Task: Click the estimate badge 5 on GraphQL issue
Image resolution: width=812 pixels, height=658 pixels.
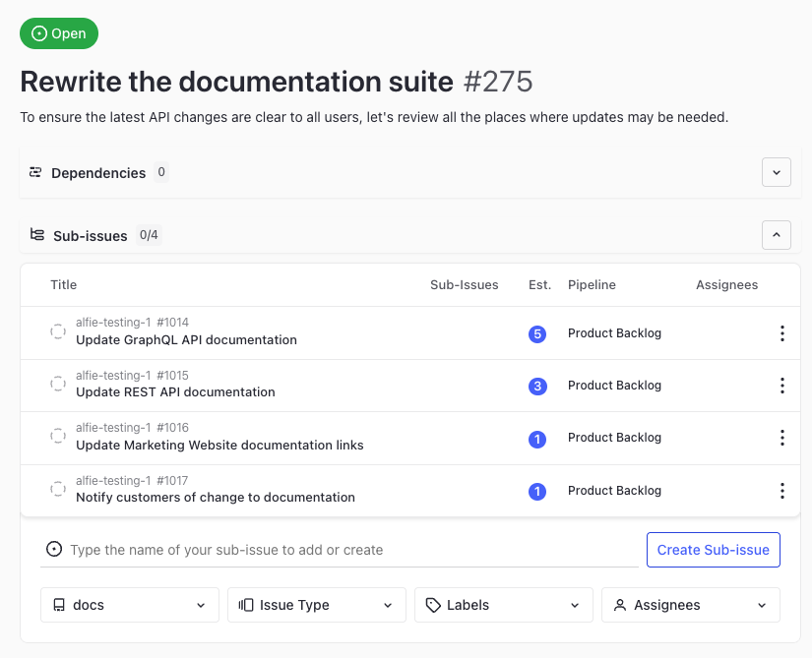Action: (536, 333)
